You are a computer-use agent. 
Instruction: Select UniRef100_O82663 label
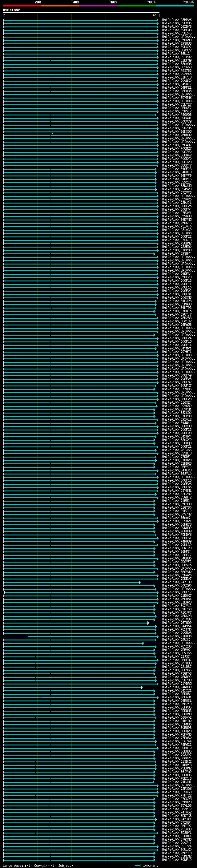[177, 67]
